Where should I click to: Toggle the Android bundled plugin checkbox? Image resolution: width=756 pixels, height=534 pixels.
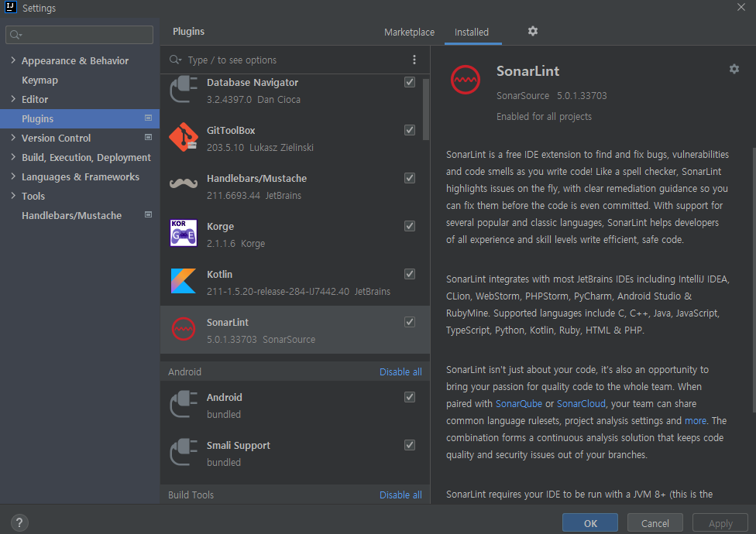(410, 397)
